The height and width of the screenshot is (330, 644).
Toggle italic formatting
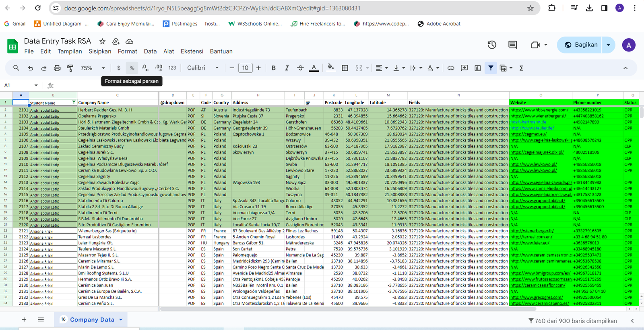[x=287, y=68]
